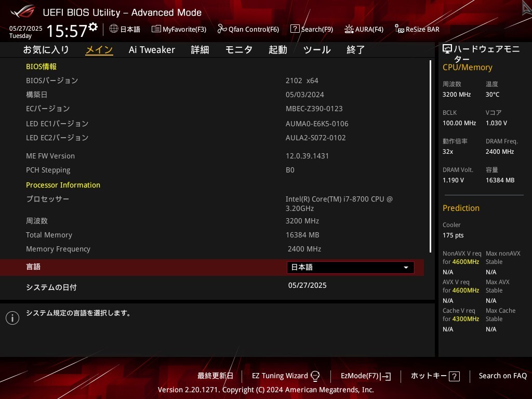Select the 終了 tab
Screen dimensions: 532x399
click(x=355, y=50)
